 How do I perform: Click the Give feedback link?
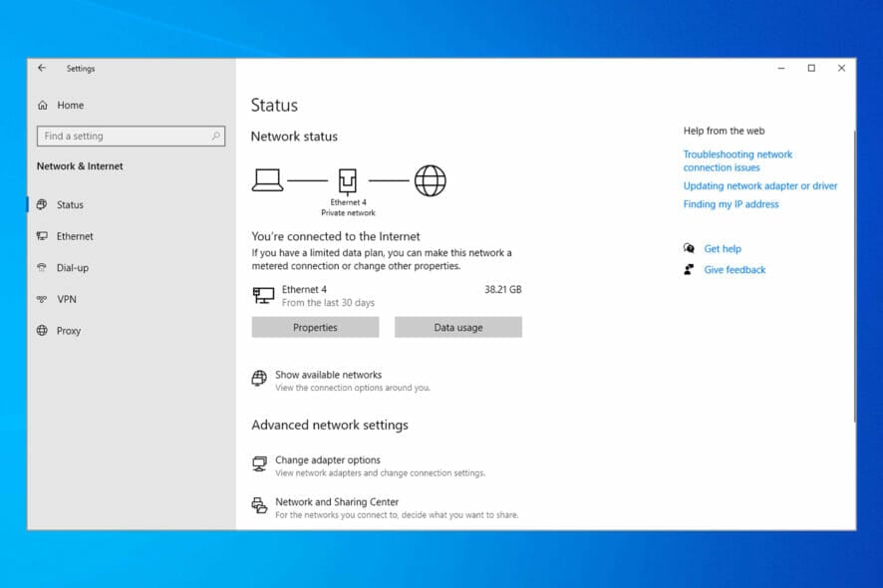[x=735, y=270]
